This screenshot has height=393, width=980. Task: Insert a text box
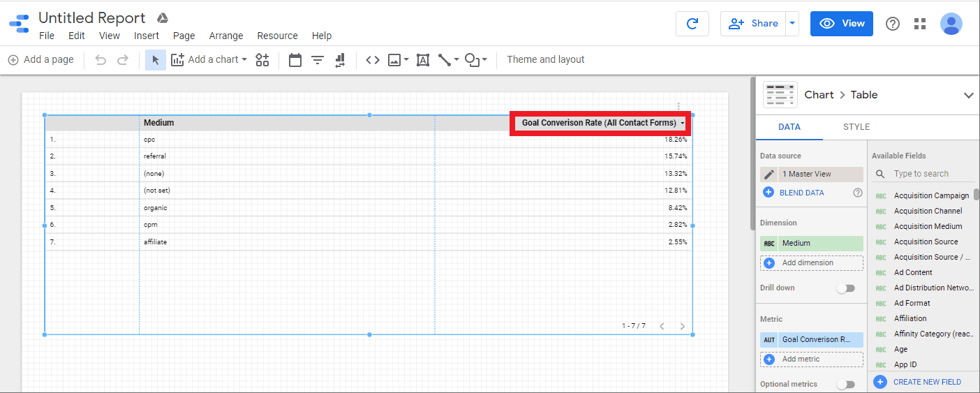[x=423, y=60]
